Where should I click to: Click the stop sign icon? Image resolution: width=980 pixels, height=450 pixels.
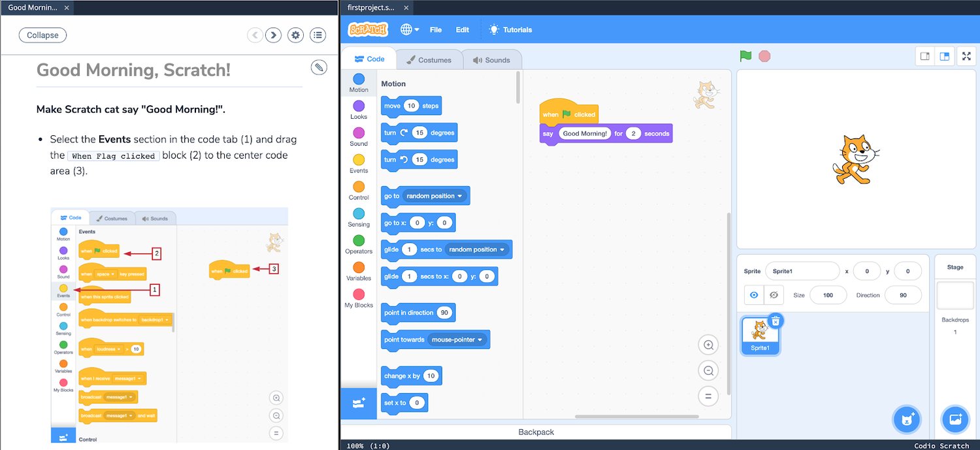click(x=763, y=56)
